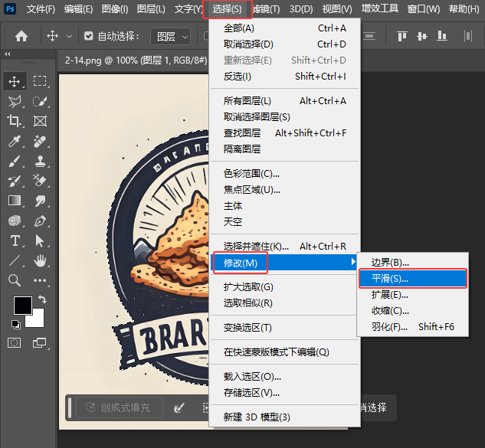This screenshot has width=485, height=448.
Task: Choose 边界(B)... in submenu
Action: click(413, 263)
